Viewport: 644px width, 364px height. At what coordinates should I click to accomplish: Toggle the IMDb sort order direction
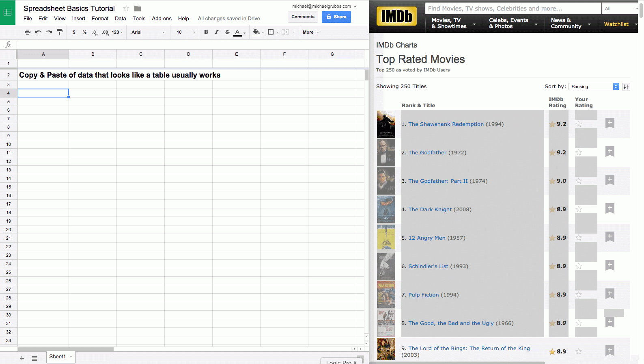(x=626, y=87)
